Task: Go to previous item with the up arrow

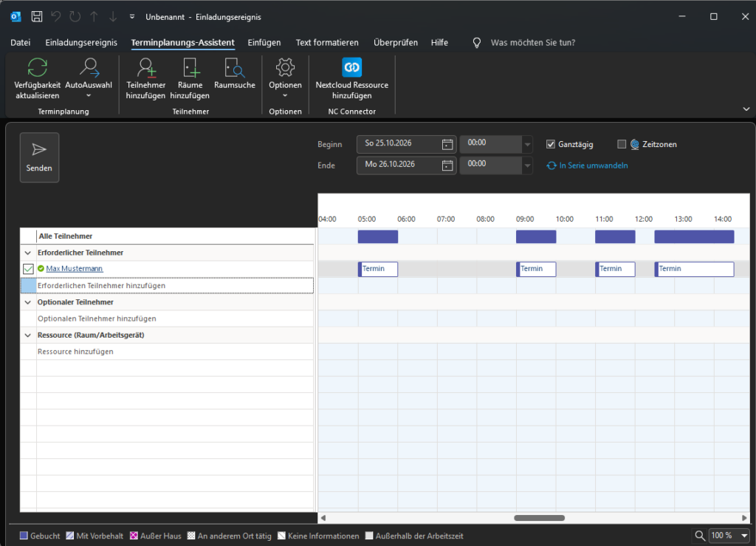Action: click(94, 17)
